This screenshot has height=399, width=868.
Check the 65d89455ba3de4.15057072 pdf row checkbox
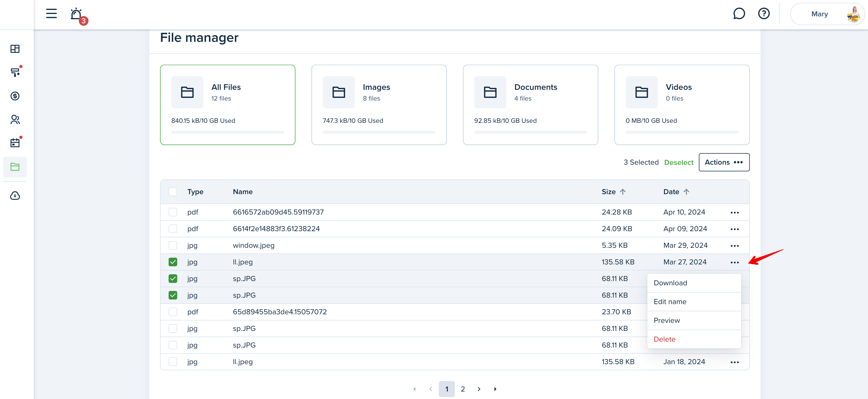tap(173, 312)
